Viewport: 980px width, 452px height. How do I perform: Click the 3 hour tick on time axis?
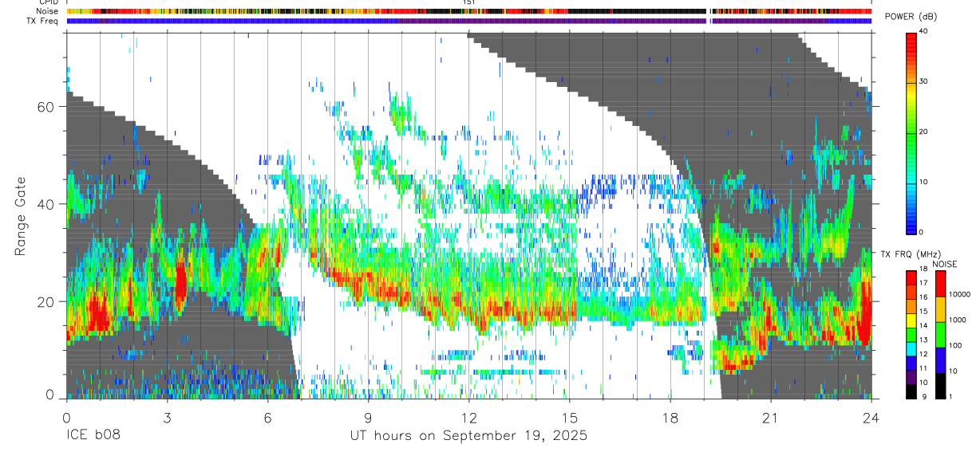coord(167,417)
